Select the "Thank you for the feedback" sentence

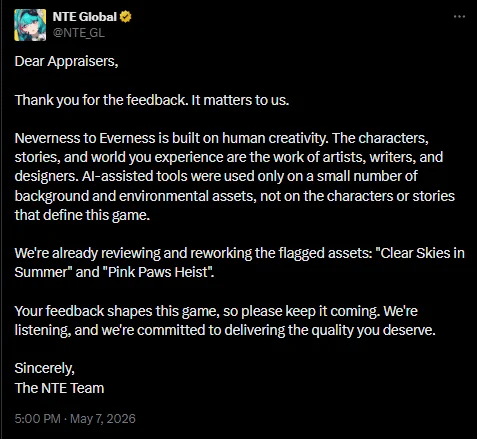(x=101, y=100)
